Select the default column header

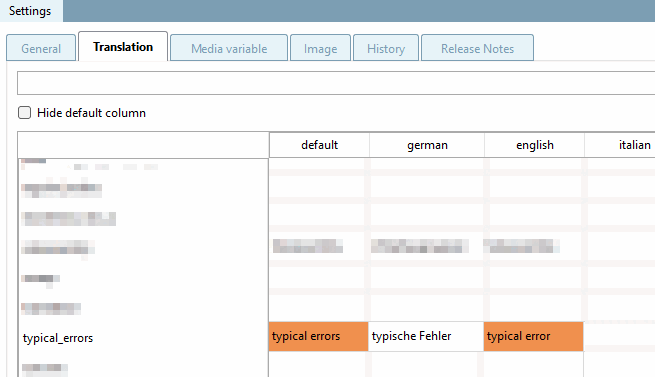[x=319, y=145]
